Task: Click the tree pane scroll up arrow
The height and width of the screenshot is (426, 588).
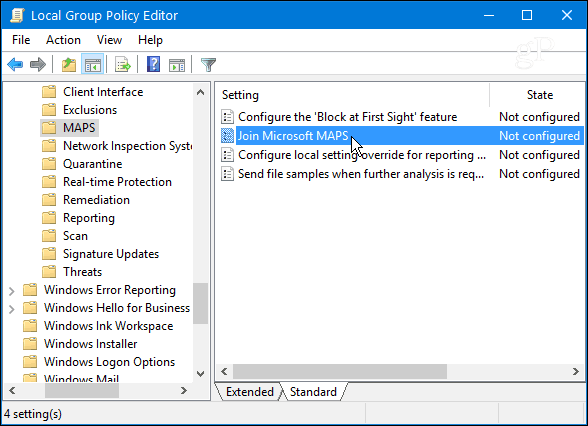Action: pyautogui.click(x=201, y=92)
